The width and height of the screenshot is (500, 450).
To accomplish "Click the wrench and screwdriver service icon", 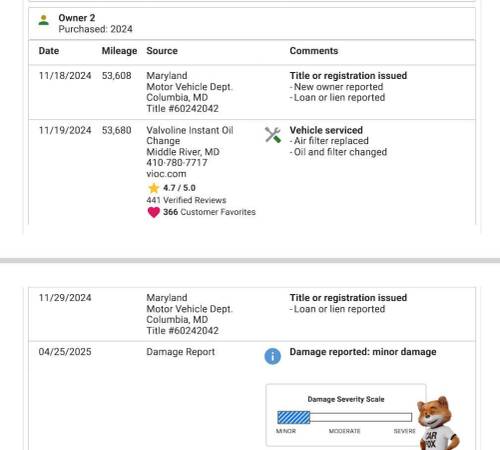I will tap(273, 135).
